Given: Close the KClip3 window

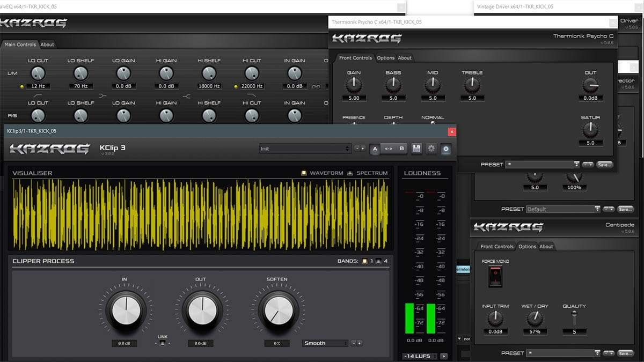Looking at the screenshot, I should pos(452,131).
